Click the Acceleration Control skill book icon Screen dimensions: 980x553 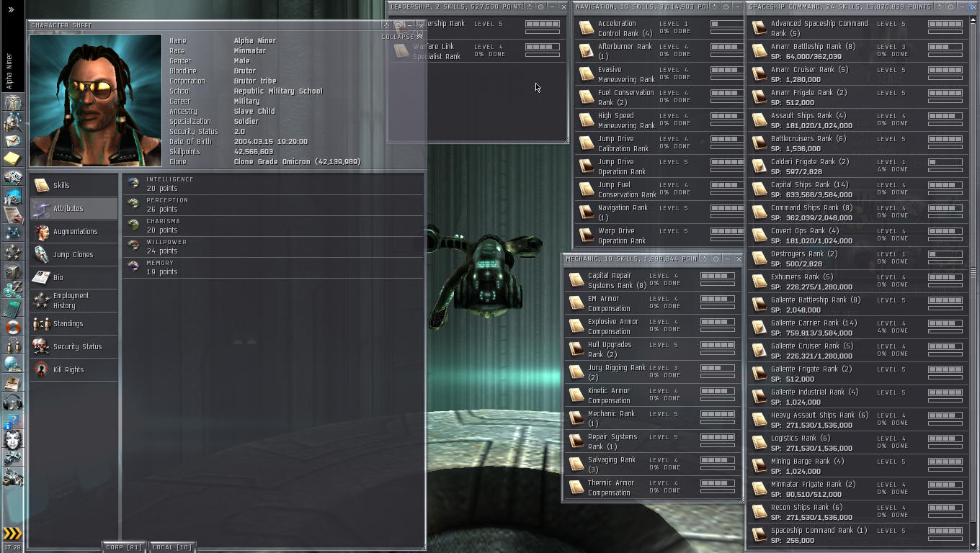587,28
